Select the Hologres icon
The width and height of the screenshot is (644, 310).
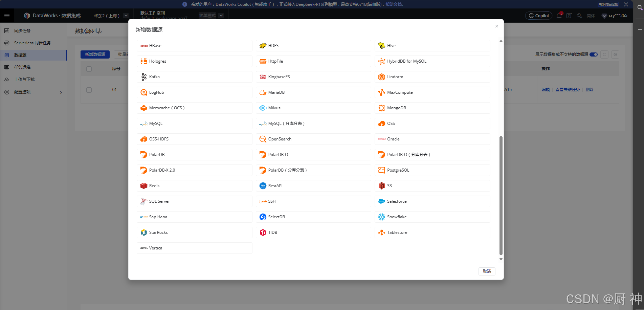pyautogui.click(x=144, y=61)
